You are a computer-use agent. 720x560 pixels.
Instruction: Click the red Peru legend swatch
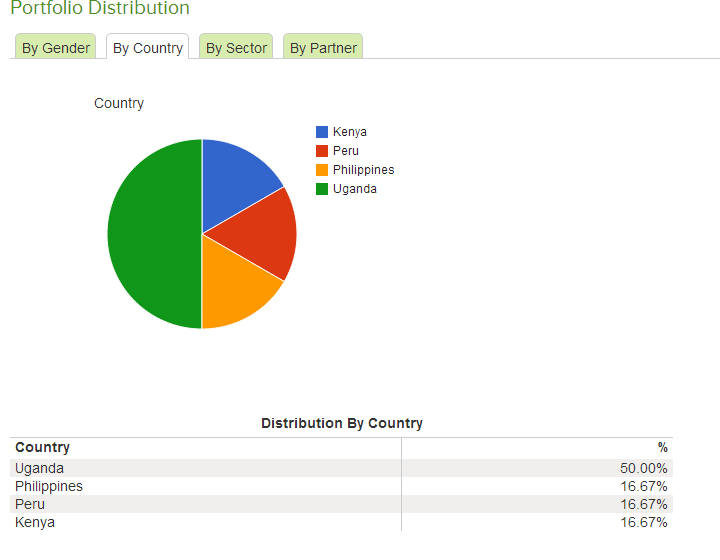322,151
